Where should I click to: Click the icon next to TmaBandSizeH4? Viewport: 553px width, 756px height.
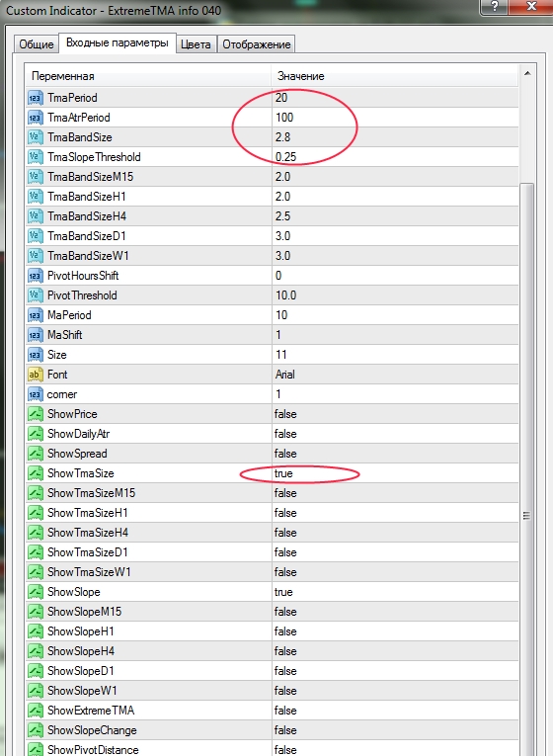(36, 216)
